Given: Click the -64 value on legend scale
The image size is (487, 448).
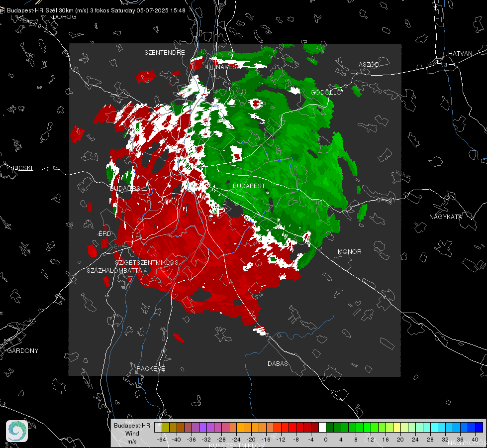Looking at the screenshot, I should pos(162,440).
